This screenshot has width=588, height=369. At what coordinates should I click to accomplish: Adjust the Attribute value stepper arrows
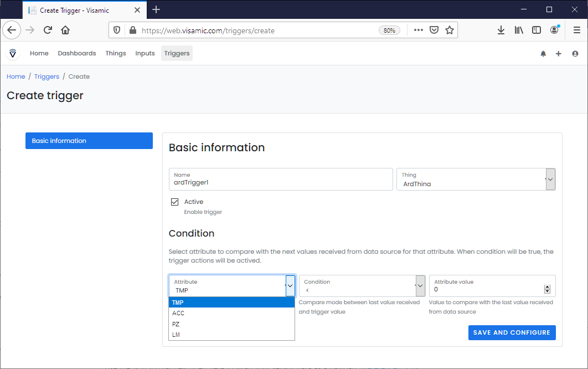coord(547,289)
